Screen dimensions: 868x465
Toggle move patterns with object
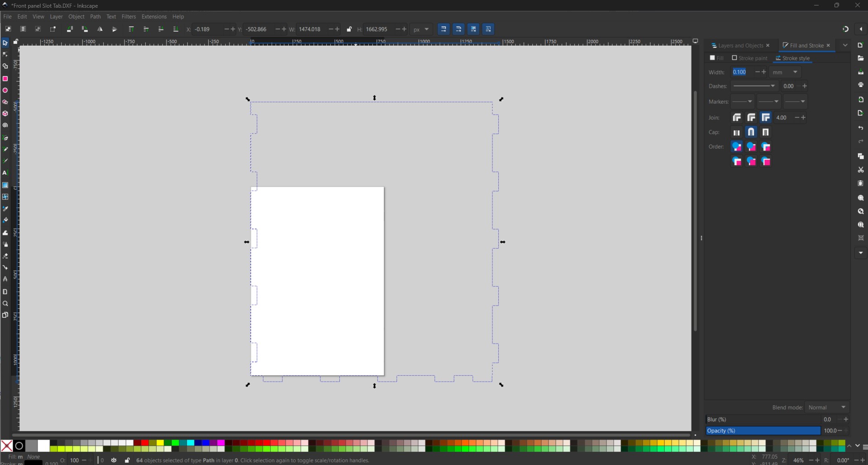pos(488,29)
